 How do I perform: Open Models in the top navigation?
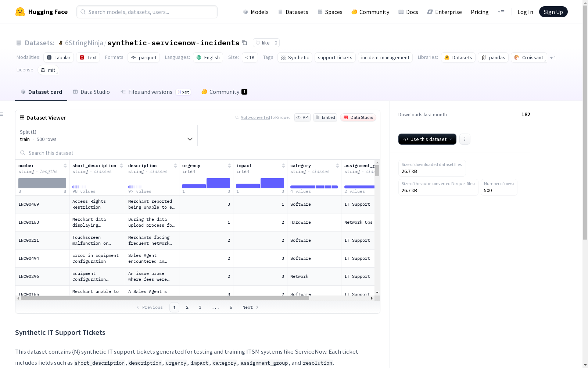click(256, 12)
